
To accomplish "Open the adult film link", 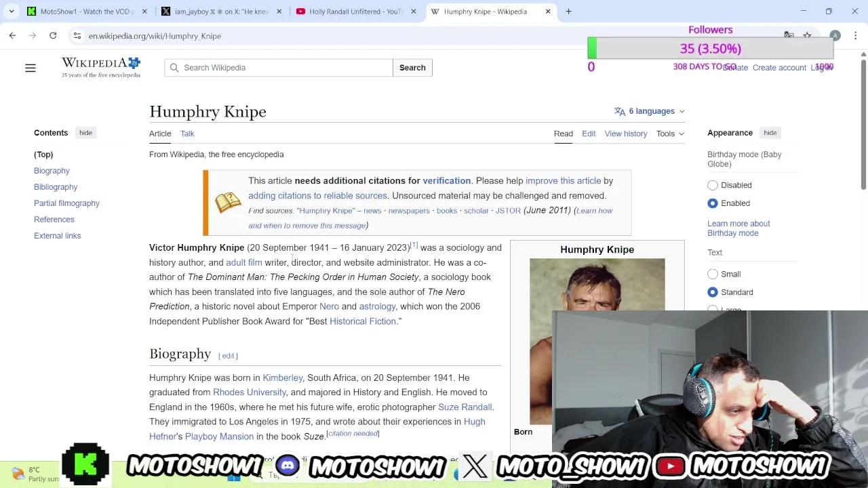I will click(243, 262).
